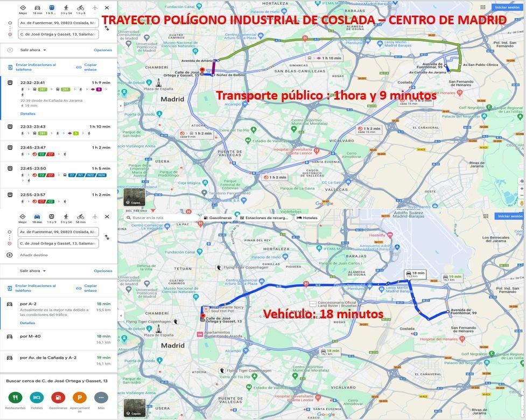
Task: Select Best travel mode in the driving panel
Action: tap(23, 219)
